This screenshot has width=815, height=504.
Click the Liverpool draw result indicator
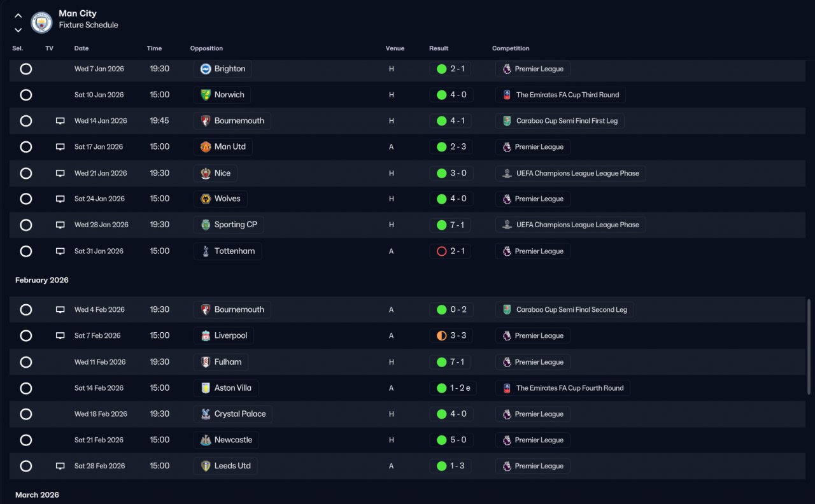(441, 336)
